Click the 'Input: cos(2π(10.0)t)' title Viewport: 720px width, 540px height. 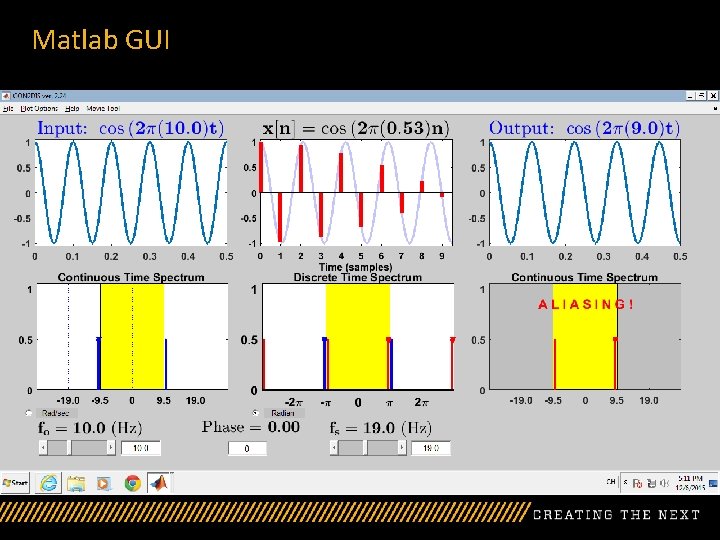(131, 128)
